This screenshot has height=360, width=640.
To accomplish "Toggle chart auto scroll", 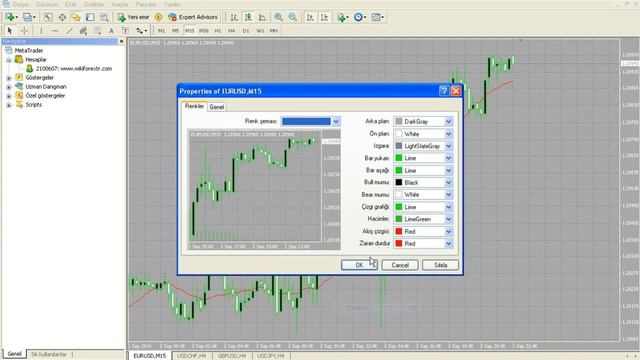I will pos(310,17).
